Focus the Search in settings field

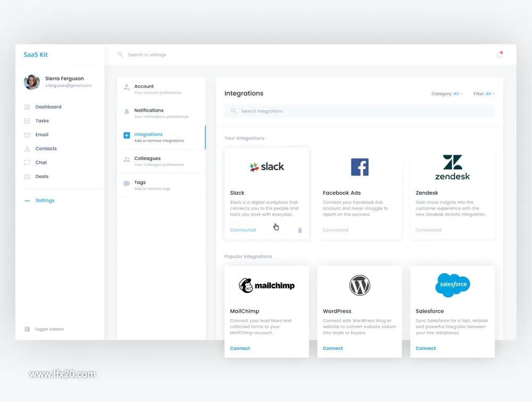coord(147,55)
